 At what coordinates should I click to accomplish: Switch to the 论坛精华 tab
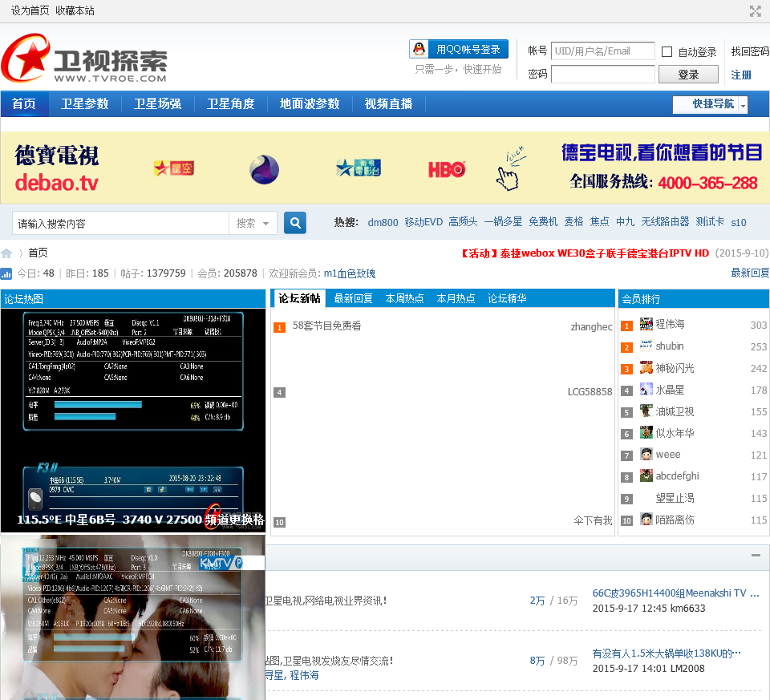point(507,298)
